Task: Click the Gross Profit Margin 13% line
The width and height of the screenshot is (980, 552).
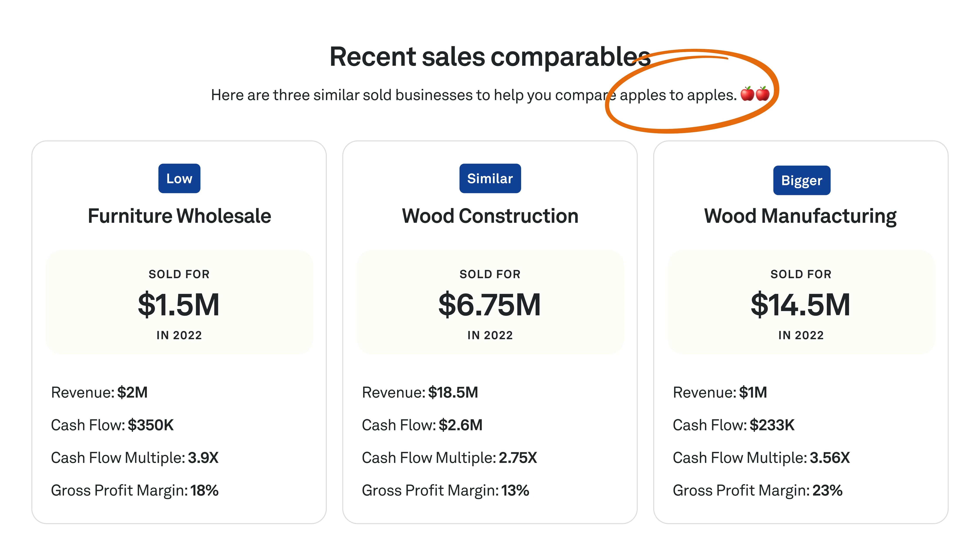Action: point(445,490)
